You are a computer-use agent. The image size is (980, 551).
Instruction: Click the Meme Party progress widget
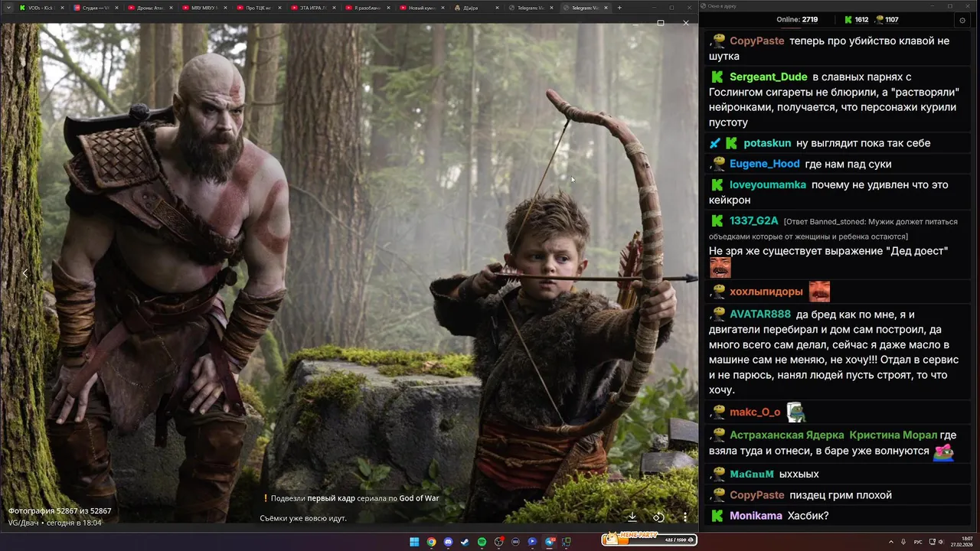(x=648, y=539)
